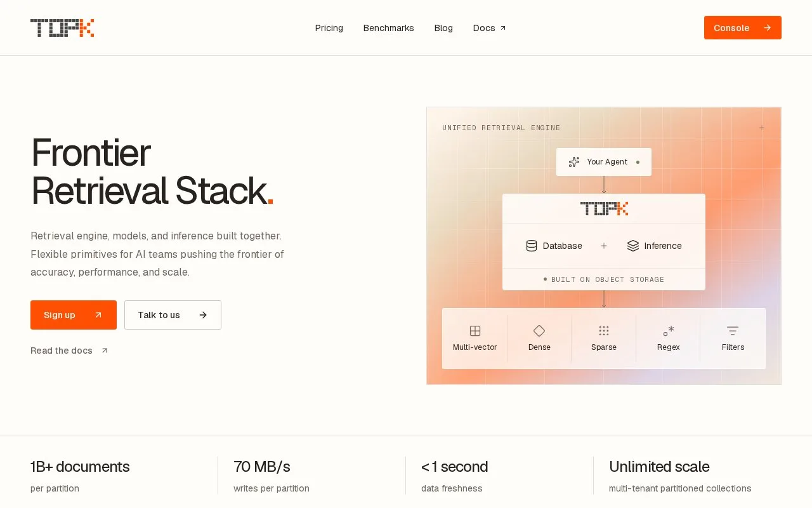Click the "Multi-vector" label

point(475,347)
